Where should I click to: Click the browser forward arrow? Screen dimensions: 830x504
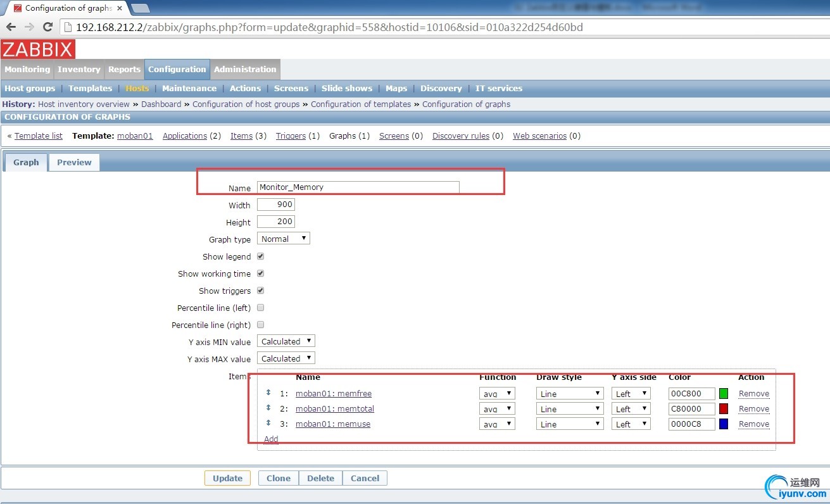pos(29,27)
